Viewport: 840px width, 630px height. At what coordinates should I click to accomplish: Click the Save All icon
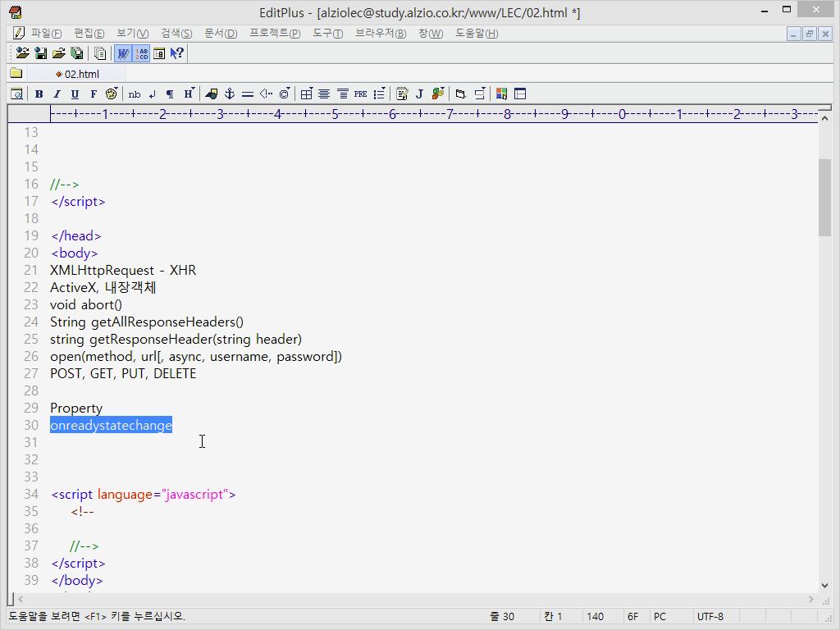tap(77, 53)
